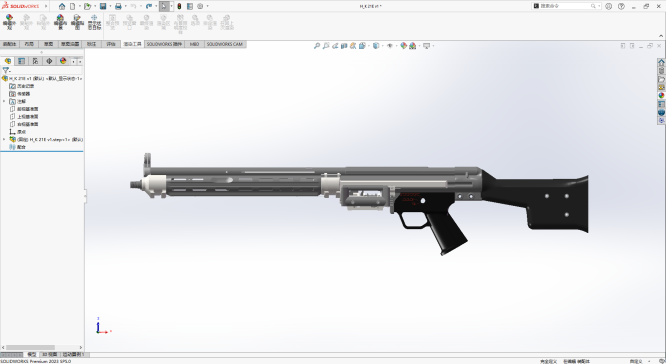Open Custom Properties task pane tab

pyautogui.click(x=661, y=104)
